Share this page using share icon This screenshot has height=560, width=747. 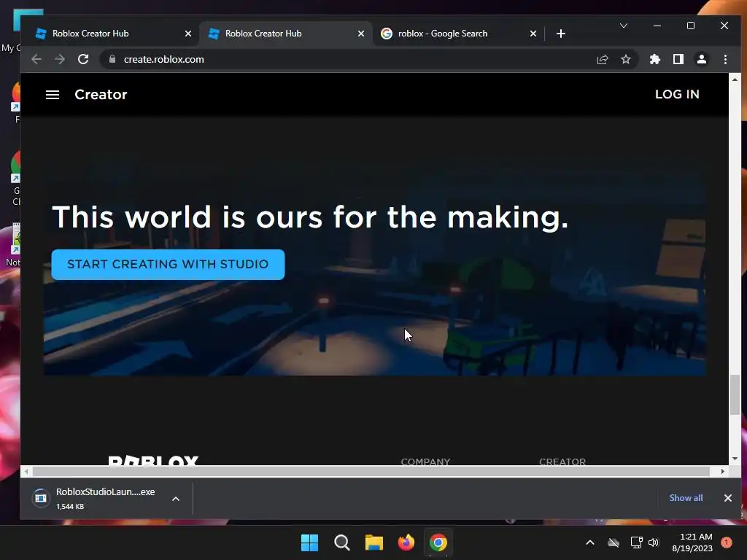[x=602, y=59]
